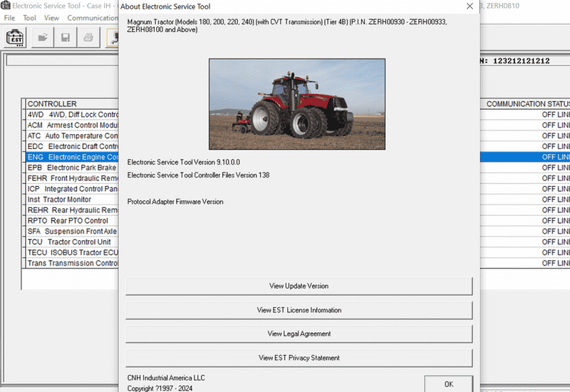Image resolution: width=570 pixels, height=392 pixels.
Task: Select the TCU Tractor Control Unit row
Action: (x=72, y=242)
